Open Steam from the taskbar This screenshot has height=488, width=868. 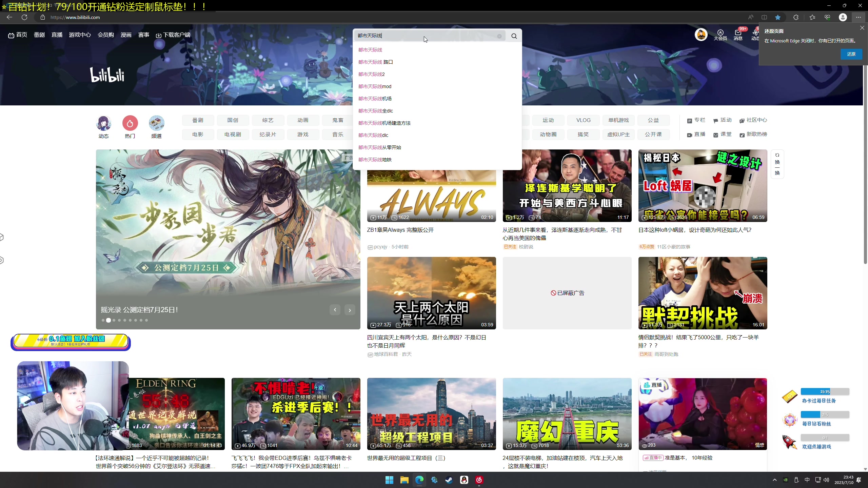449,480
